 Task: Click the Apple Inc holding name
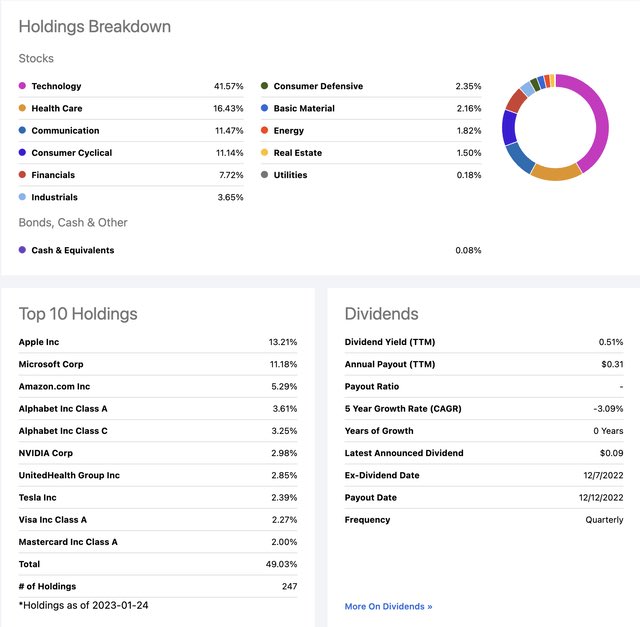39,342
